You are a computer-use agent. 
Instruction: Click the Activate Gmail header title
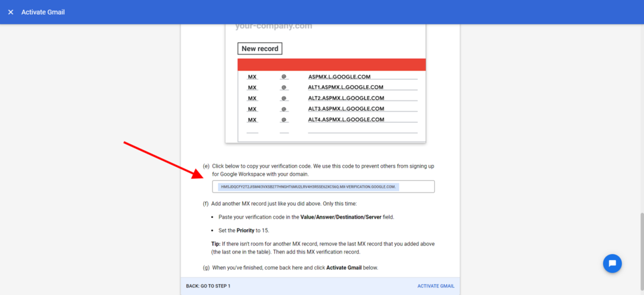43,12
